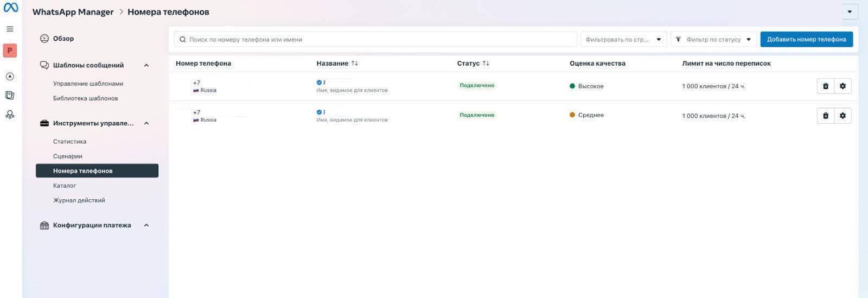Image resolution: width=868 pixels, height=298 pixels.
Task: Open Обзор in sidebar
Action: click(63, 39)
